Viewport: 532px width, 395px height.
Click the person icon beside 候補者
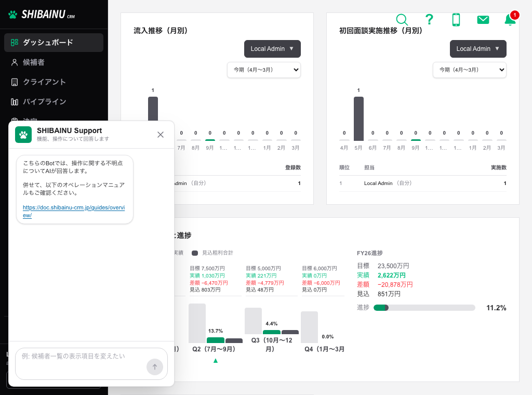click(x=14, y=62)
